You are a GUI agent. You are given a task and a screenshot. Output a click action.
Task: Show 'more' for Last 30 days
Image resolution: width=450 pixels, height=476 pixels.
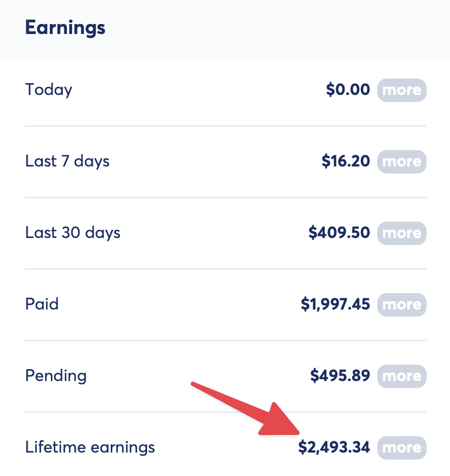point(401,233)
